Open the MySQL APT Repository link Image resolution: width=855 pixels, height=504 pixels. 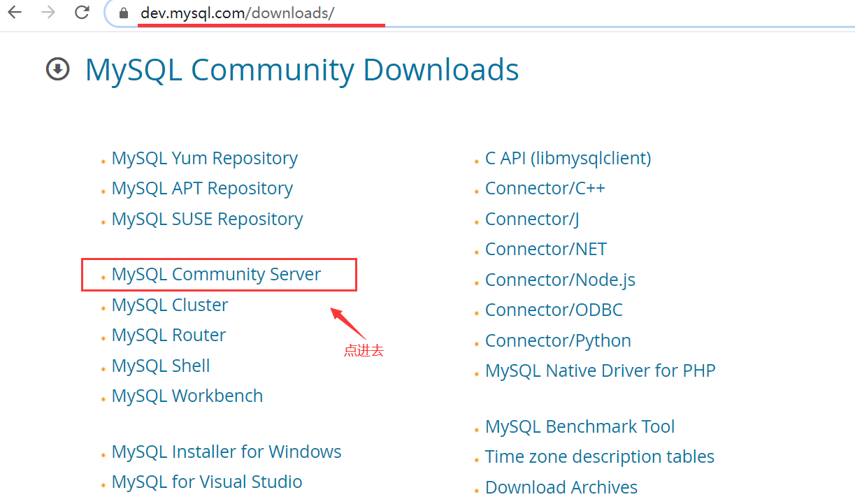(x=202, y=188)
